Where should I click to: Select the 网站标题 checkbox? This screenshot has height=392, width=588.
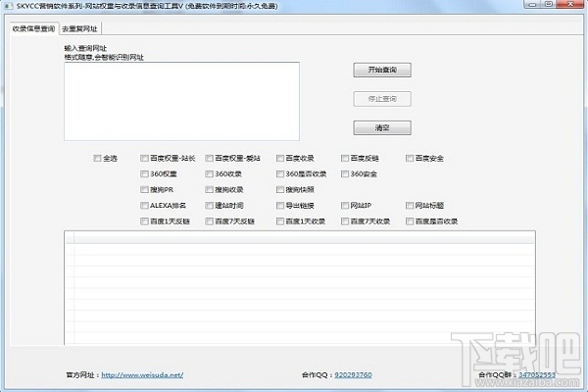coord(410,206)
